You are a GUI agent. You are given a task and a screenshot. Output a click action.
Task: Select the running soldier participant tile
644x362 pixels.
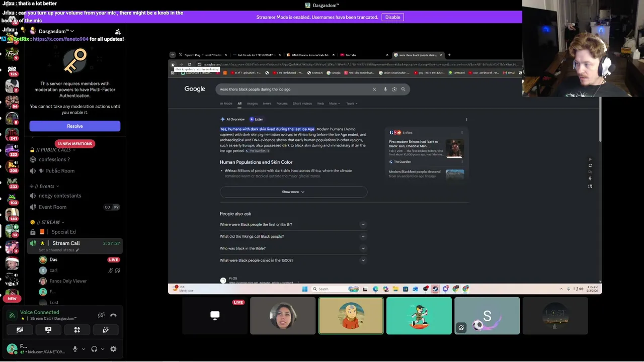pyautogui.click(x=419, y=316)
